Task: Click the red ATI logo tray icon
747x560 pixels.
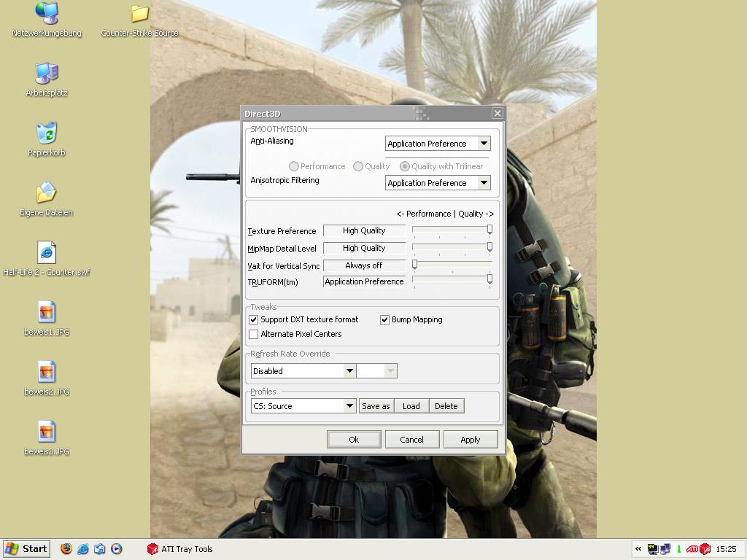Action: (x=692, y=549)
